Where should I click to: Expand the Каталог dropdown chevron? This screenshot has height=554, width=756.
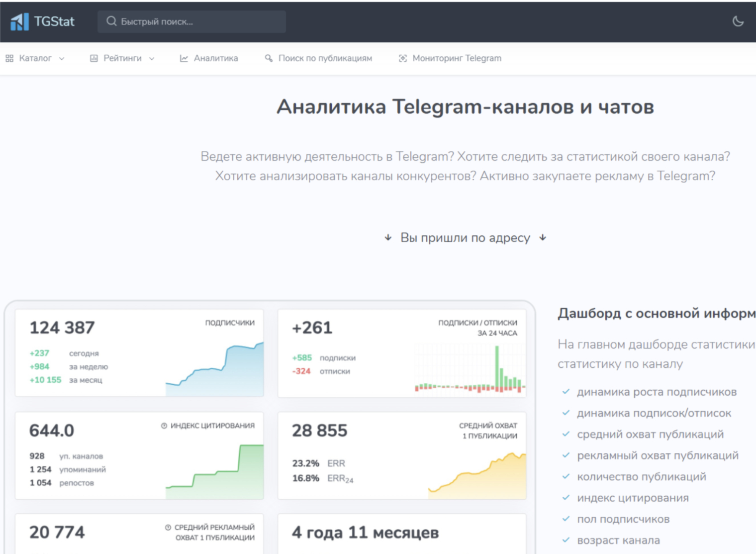pos(62,59)
